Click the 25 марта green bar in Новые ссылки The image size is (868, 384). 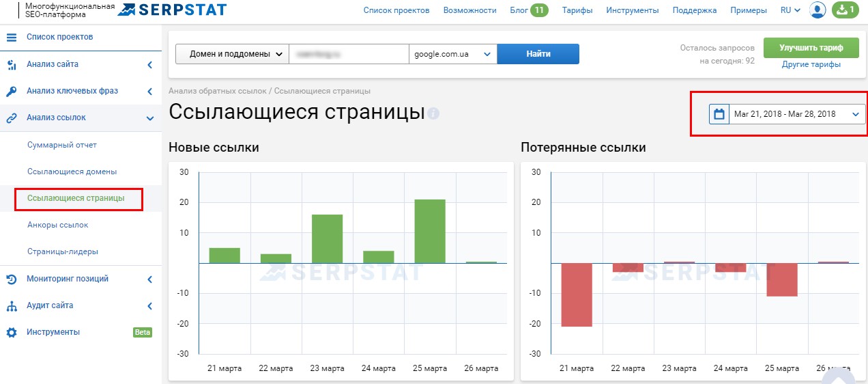pyautogui.click(x=430, y=231)
